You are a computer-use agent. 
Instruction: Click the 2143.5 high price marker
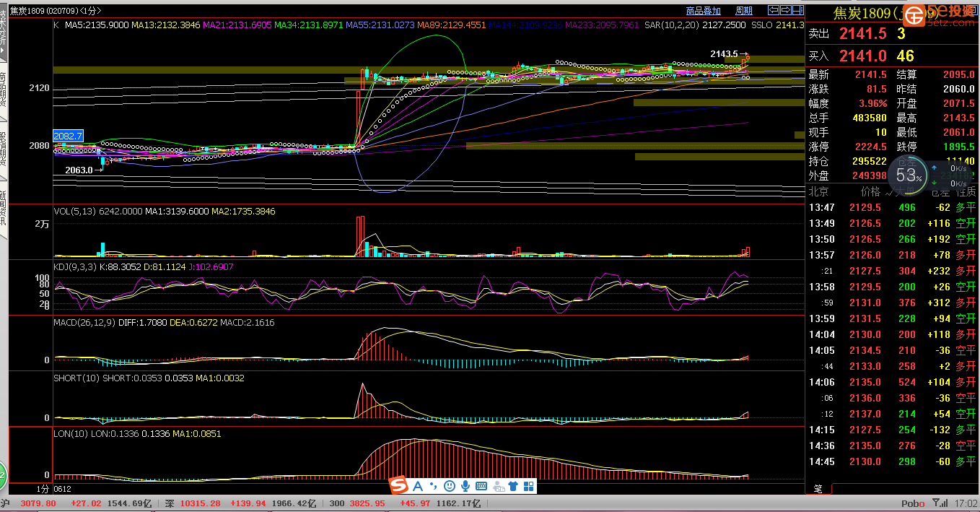[x=724, y=54]
